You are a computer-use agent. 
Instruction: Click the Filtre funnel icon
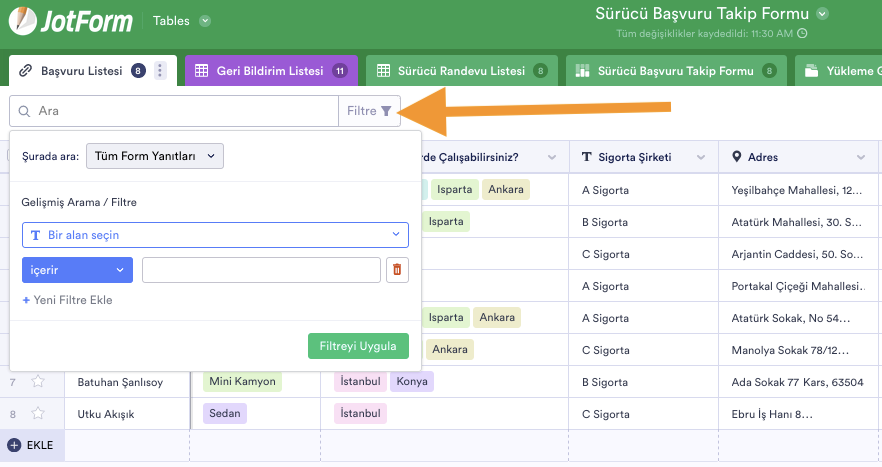pyautogui.click(x=386, y=111)
